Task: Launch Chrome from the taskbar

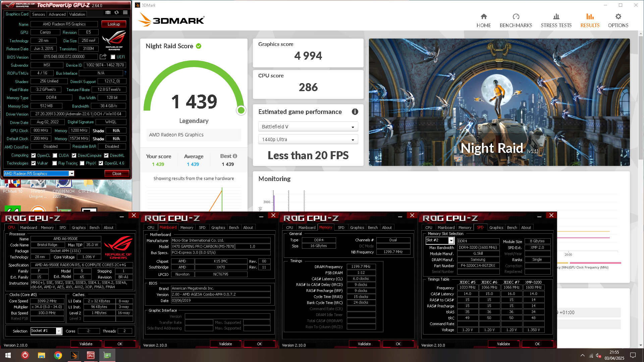Action: point(58,355)
